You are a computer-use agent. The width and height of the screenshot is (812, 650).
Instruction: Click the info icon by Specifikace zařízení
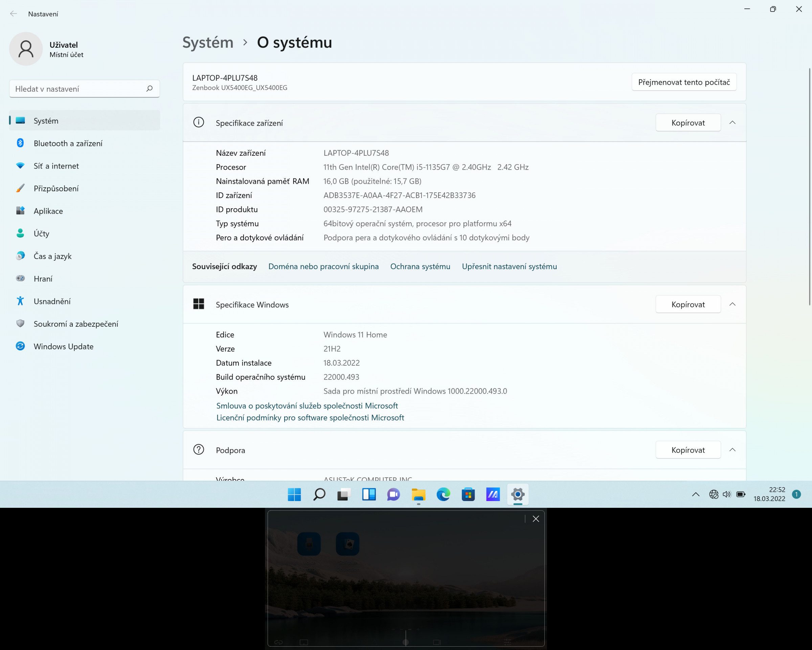pos(199,123)
